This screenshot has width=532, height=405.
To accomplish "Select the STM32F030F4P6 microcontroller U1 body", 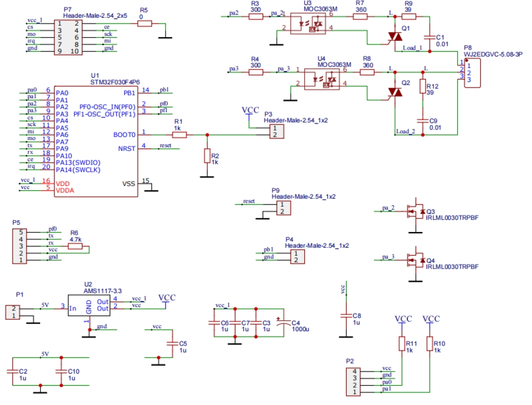I will point(96,141).
